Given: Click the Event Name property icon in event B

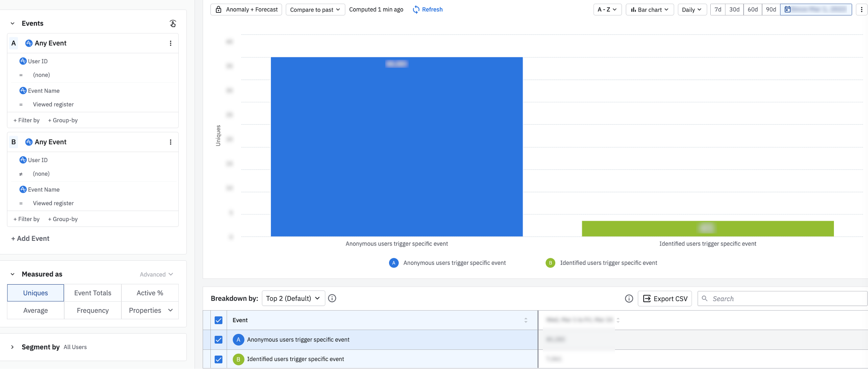Looking at the screenshot, I should click(23, 189).
